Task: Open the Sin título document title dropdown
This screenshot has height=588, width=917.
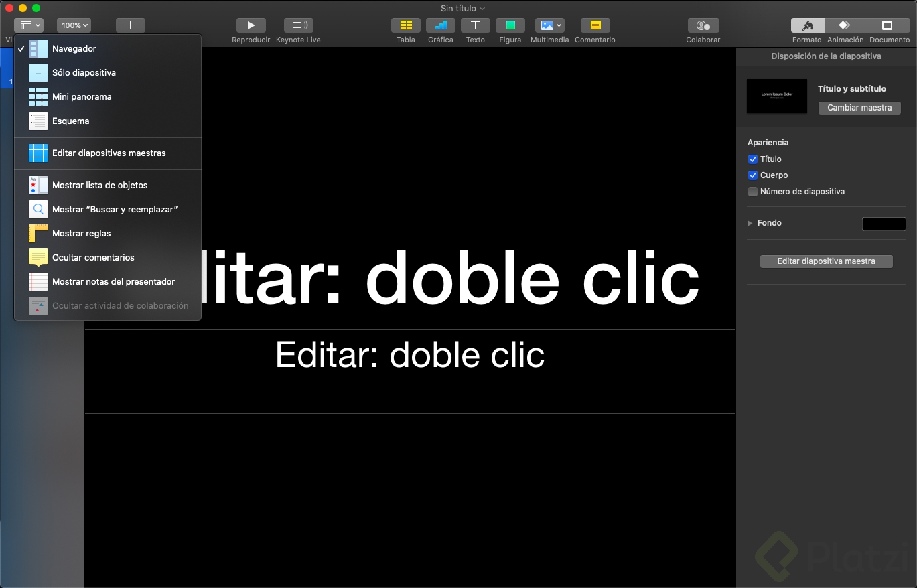Action: (x=463, y=8)
